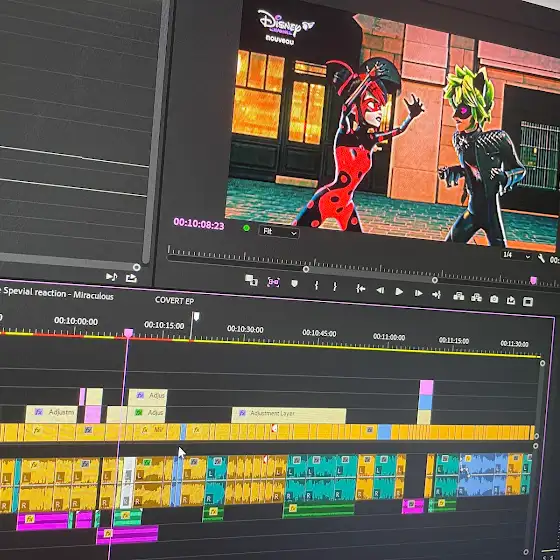This screenshot has height=560, width=560.
Task: Click the Go to Out point button
Action: 436,295
